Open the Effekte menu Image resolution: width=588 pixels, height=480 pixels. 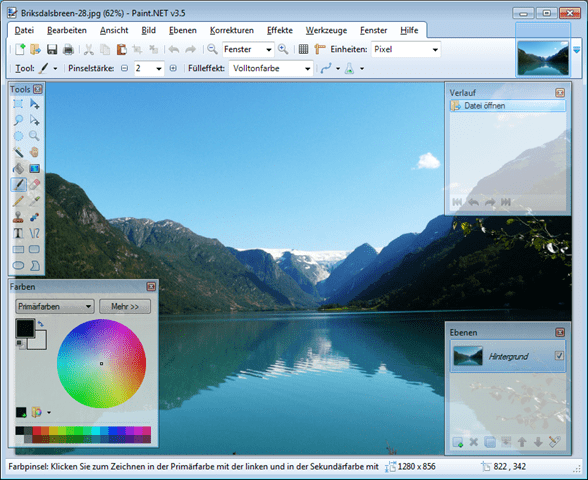pos(280,30)
